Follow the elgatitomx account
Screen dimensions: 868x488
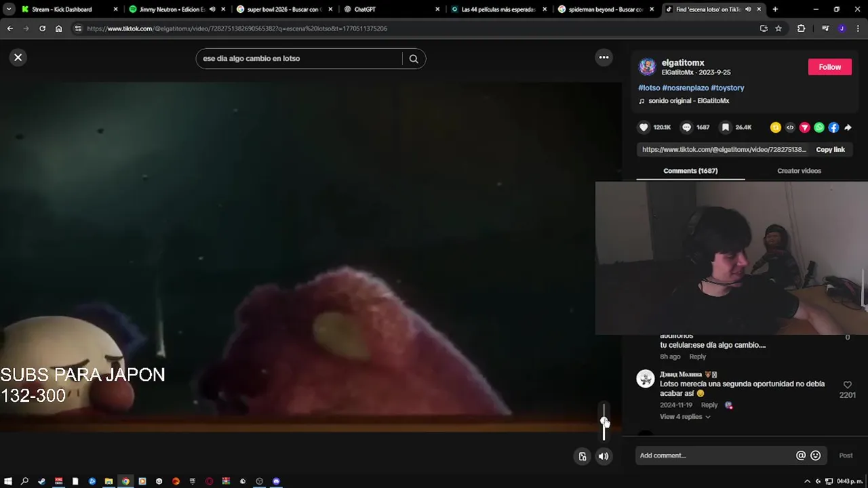coord(829,67)
